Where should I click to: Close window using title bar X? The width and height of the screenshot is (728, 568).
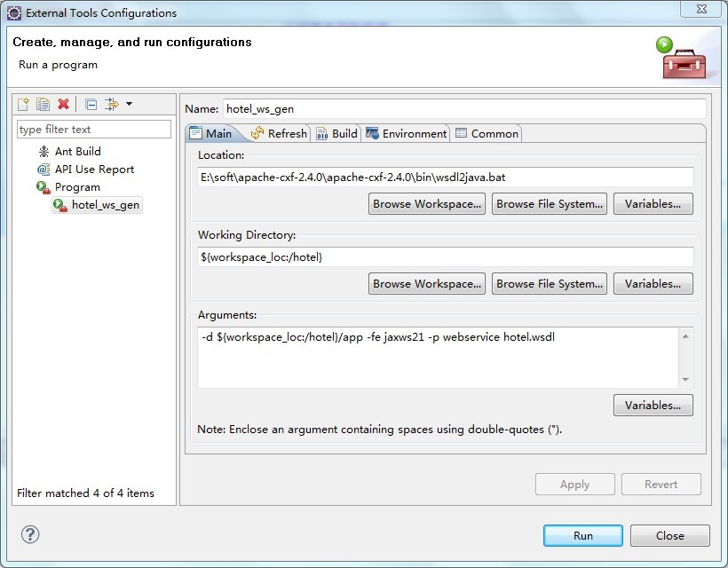click(701, 9)
